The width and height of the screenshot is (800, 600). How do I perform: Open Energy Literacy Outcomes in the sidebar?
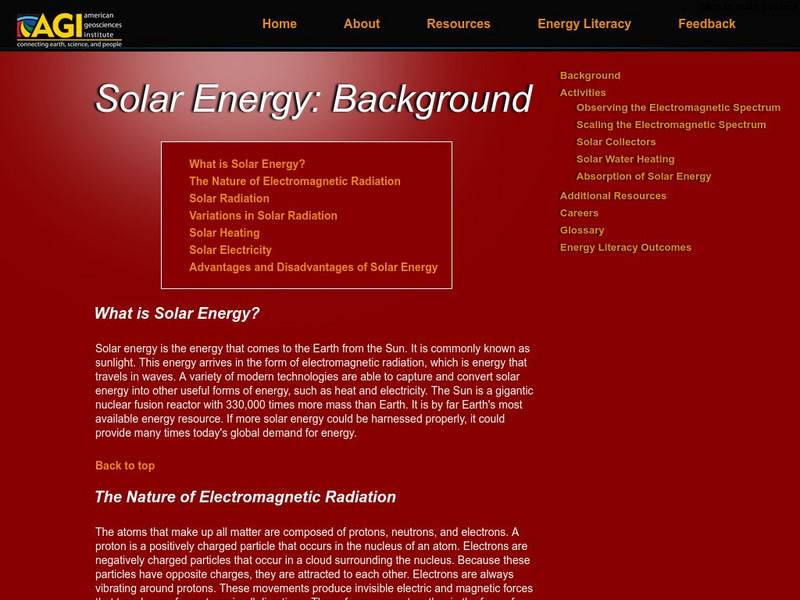[625, 247]
